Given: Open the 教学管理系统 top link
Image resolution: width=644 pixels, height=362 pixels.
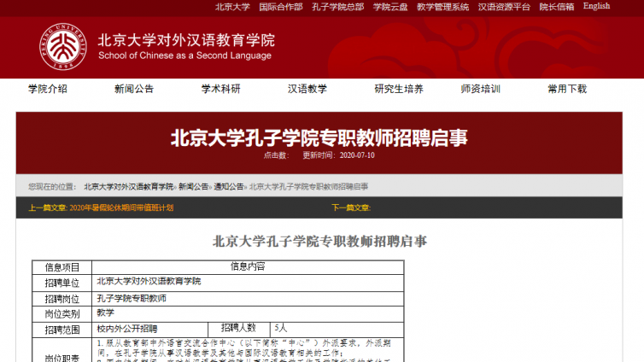Looking at the screenshot, I should click(442, 7).
